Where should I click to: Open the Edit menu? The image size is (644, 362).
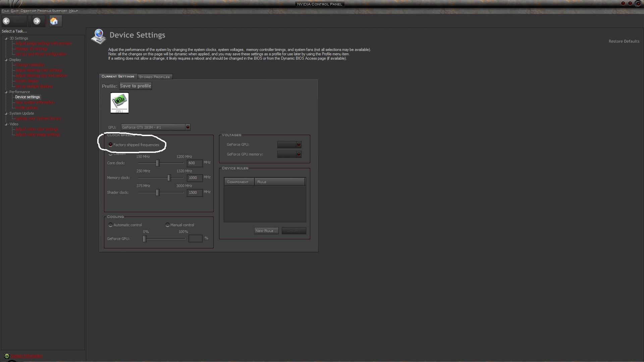coord(15,11)
